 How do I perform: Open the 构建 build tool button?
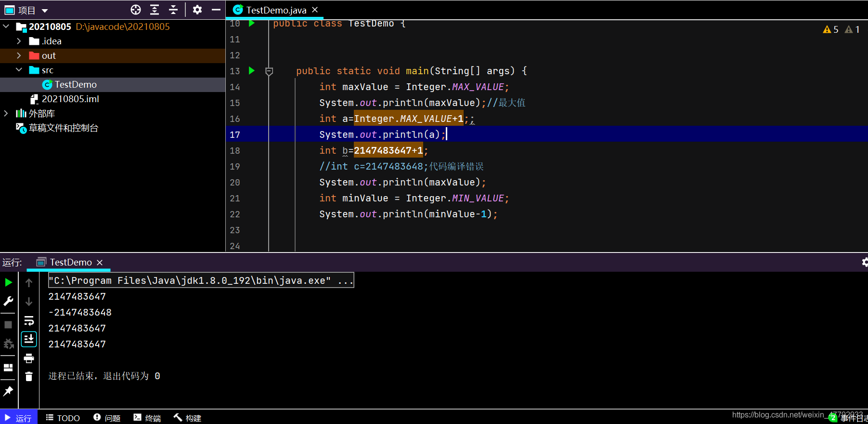point(188,418)
